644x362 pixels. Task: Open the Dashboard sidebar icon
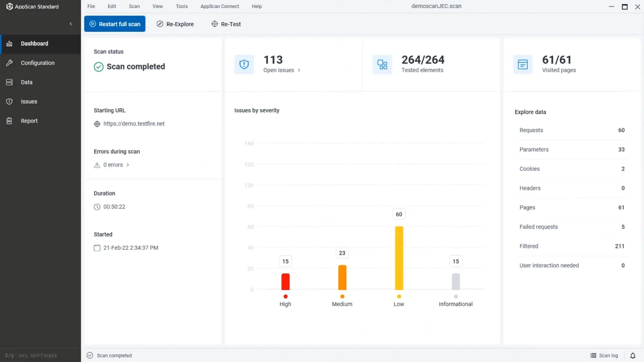[x=9, y=44]
